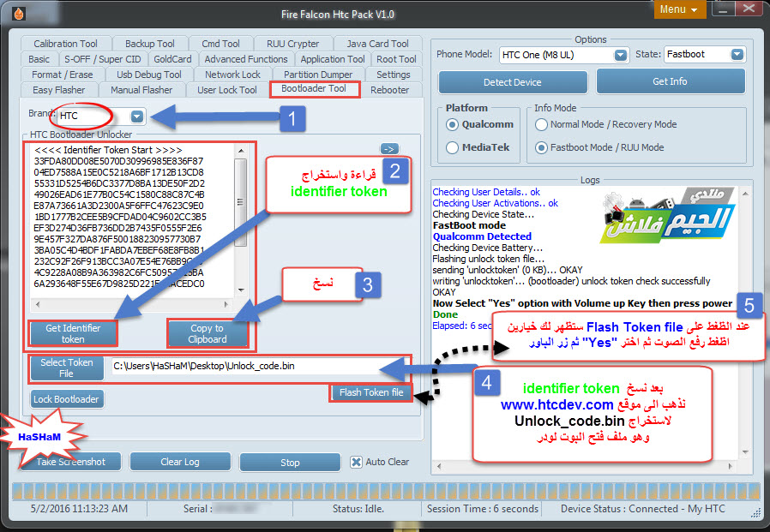Screen dimensions: 770x532
Task: Open the S-OFF / Super CID tab
Action: pyautogui.click(x=102, y=59)
